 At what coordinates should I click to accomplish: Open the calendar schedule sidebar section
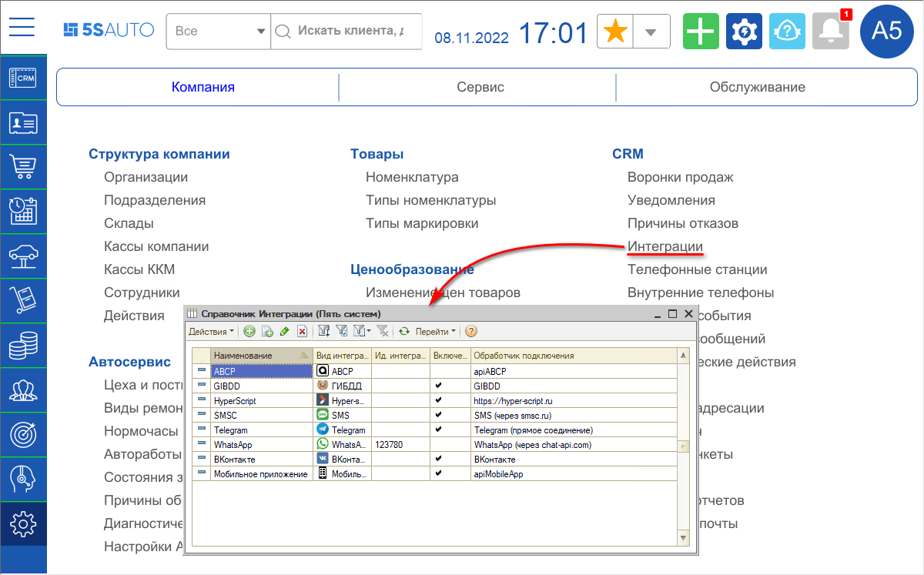point(23,210)
